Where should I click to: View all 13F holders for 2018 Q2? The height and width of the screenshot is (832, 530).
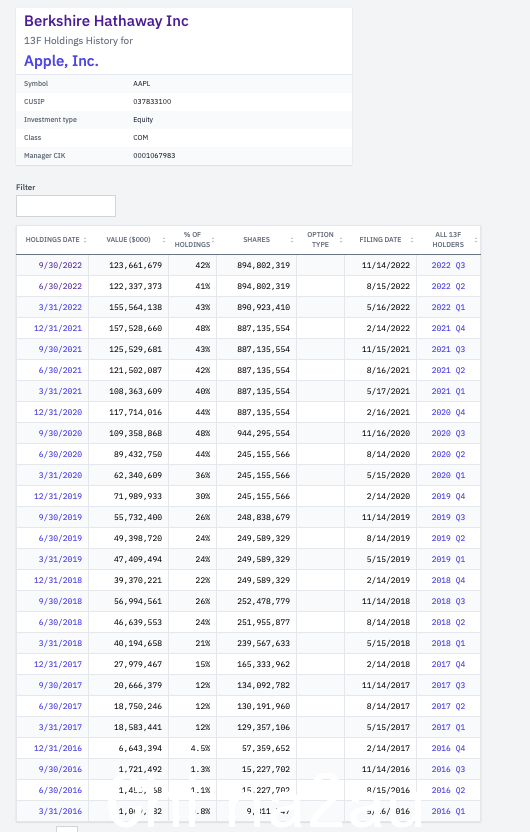448,622
